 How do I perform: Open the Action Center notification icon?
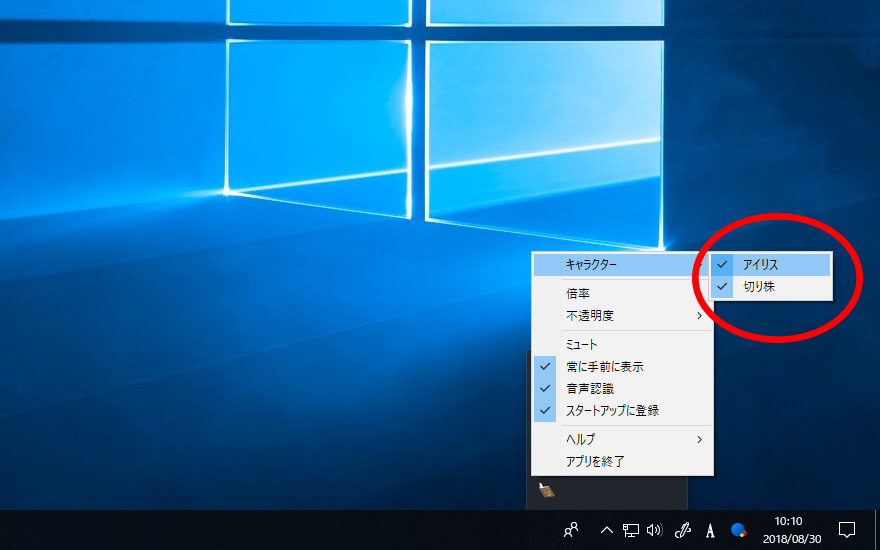(846, 529)
